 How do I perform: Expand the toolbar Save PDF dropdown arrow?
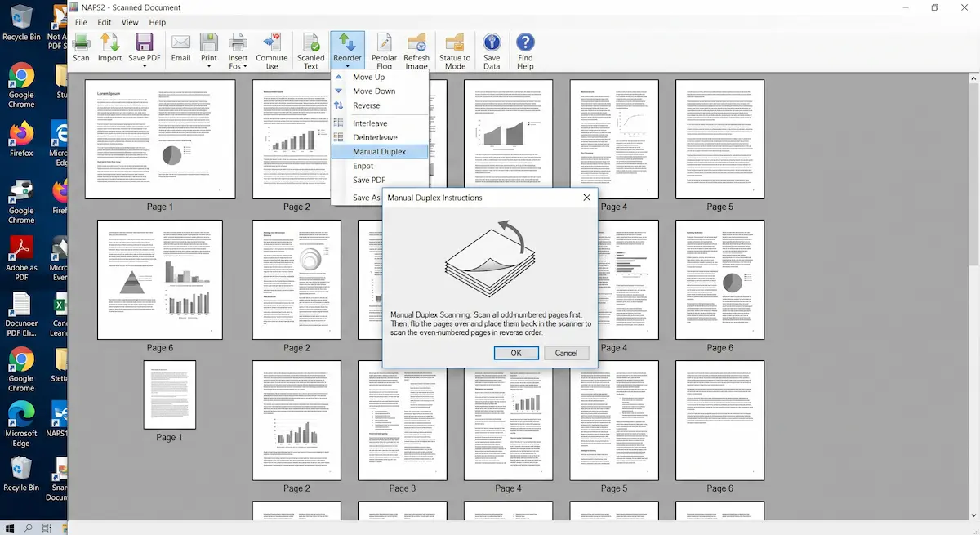[145, 67]
